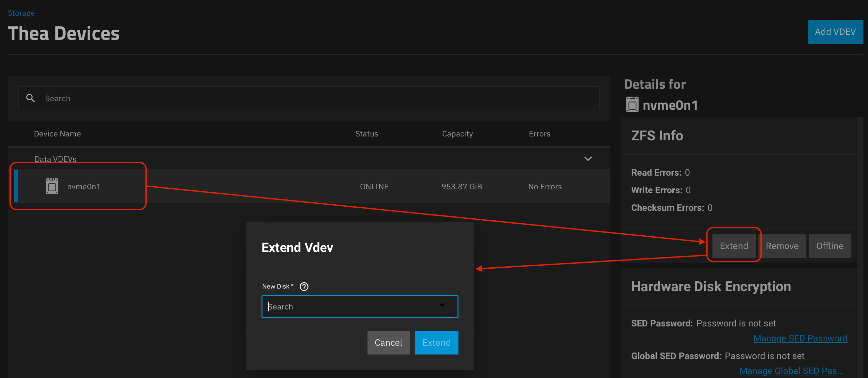Focus the New Disk search combo box
868x378 pixels.
point(360,307)
